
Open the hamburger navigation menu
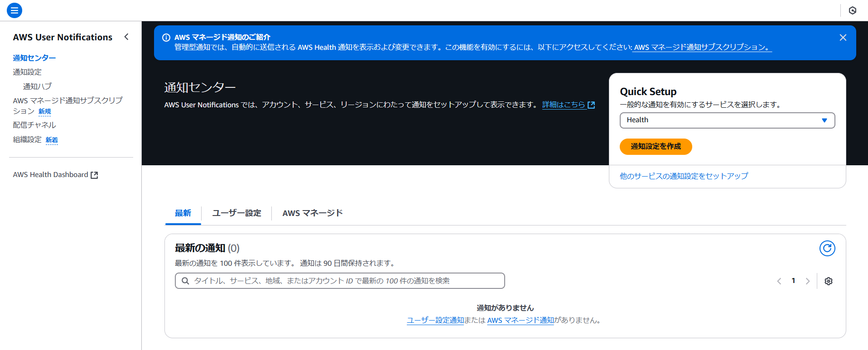(14, 10)
